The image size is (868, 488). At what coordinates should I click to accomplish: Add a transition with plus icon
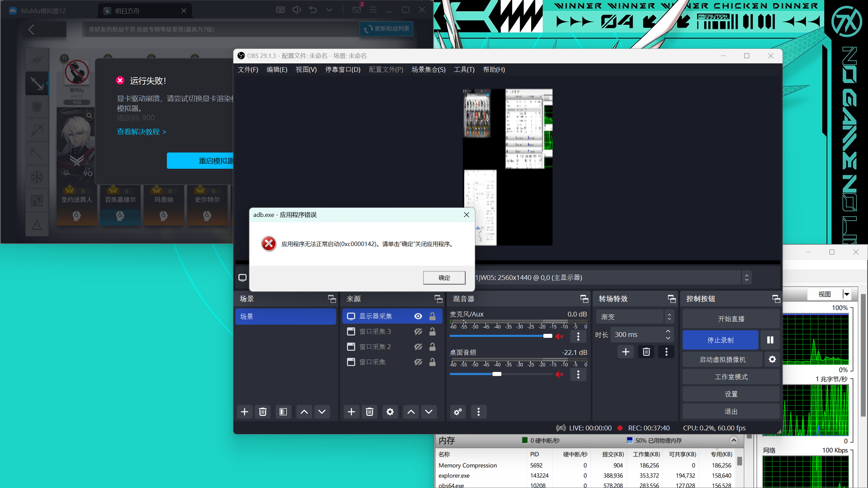[x=625, y=352]
